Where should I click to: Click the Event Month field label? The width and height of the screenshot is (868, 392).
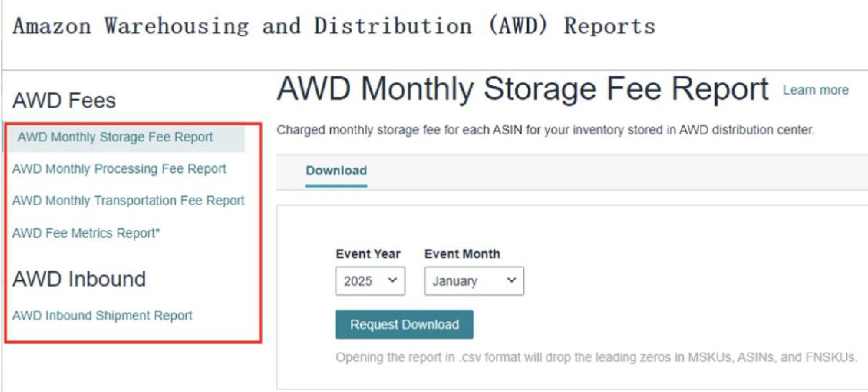tap(462, 254)
